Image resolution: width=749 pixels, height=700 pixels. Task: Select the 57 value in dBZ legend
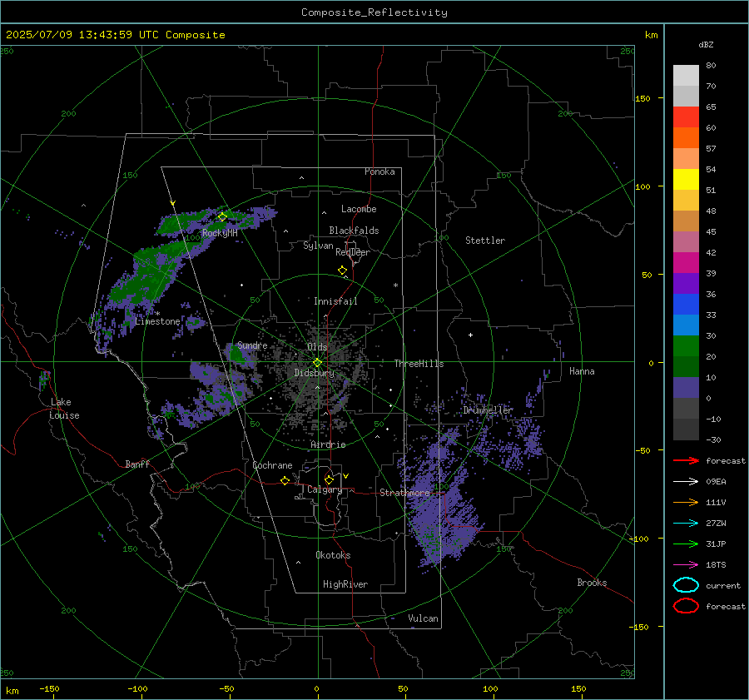(x=711, y=149)
